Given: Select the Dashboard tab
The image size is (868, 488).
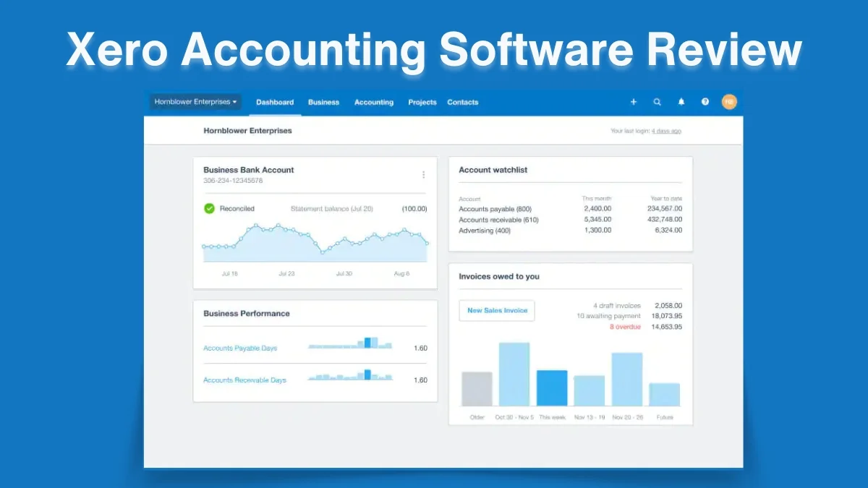Looking at the screenshot, I should coord(275,102).
